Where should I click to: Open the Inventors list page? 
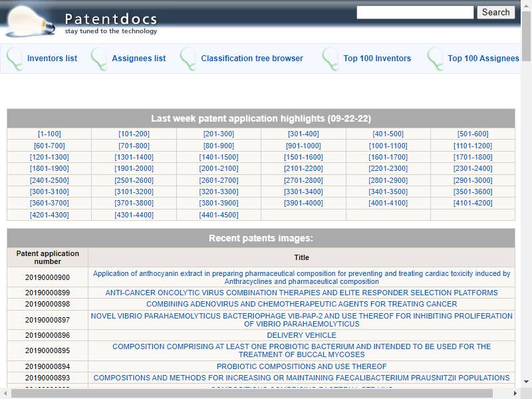[x=52, y=59]
